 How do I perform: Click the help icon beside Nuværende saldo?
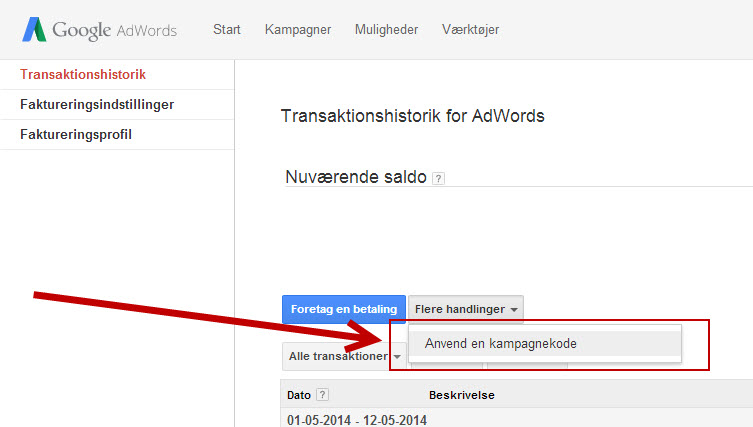[x=438, y=179]
